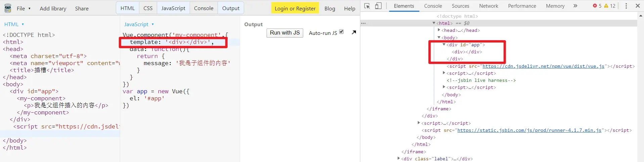
Task: Click the my-component opening tag line
Action: [x=41, y=98]
